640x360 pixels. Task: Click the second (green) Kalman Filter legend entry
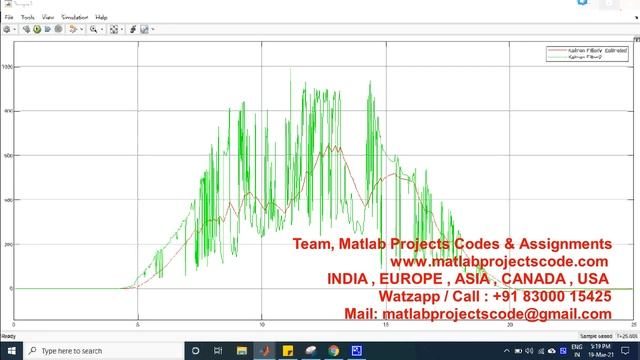[576, 57]
